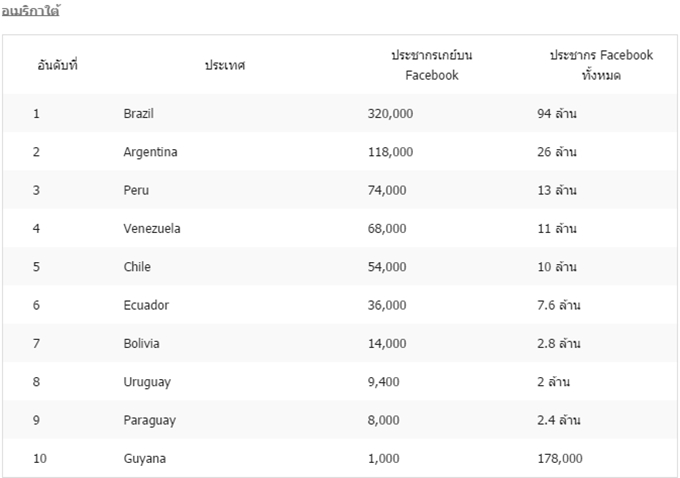
Task: Select the อันดับที่ column header
Action: pyautogui.click(x=57, y=65)
